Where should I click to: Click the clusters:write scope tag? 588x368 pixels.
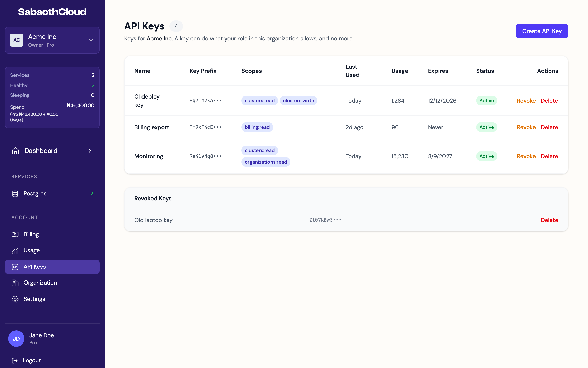(298, 101)
